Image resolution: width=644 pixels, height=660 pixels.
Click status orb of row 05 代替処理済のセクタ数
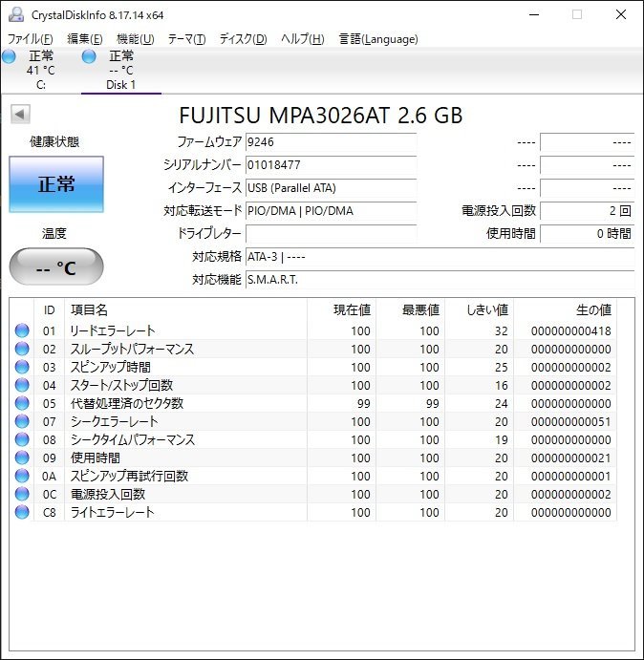(22, 403)
